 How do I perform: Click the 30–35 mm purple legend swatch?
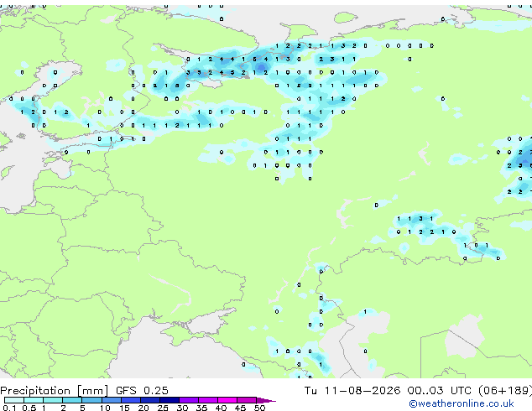click(x=189, y=400)
